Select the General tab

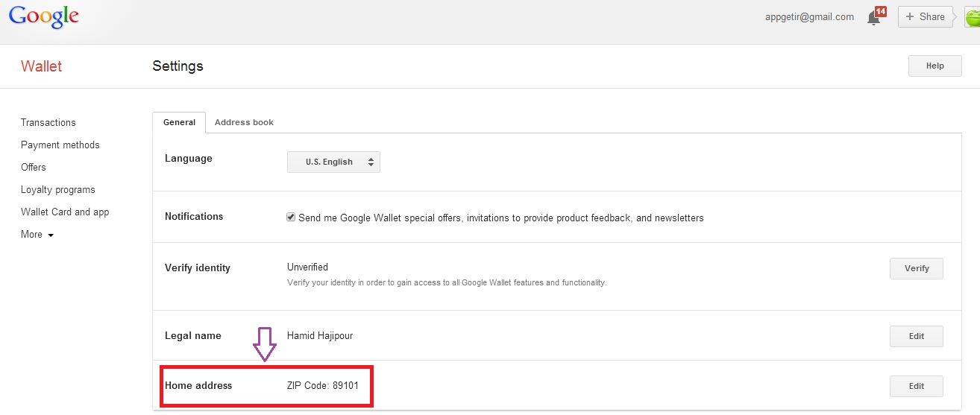[x=179, y=122]
